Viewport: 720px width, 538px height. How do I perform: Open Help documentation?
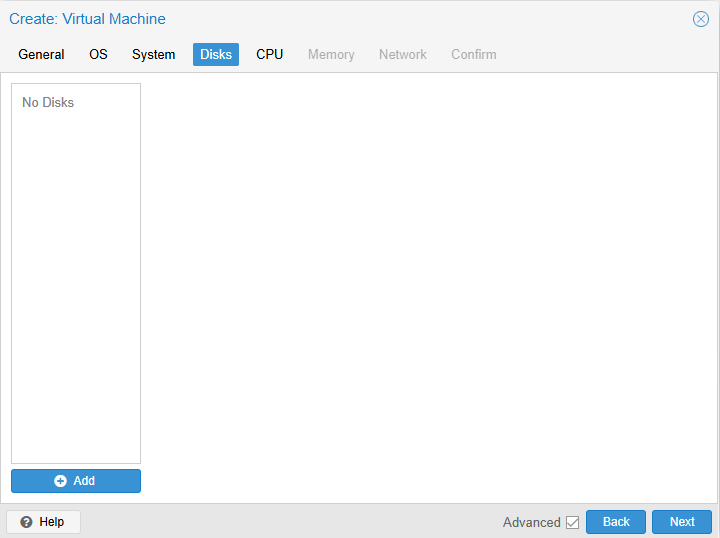pyautogui.click(x=43, y=522)
